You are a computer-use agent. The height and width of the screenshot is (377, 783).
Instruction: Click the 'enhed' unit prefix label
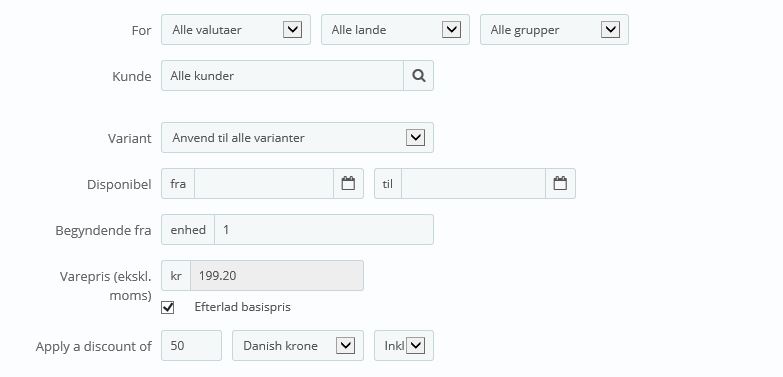pos(188,230)
